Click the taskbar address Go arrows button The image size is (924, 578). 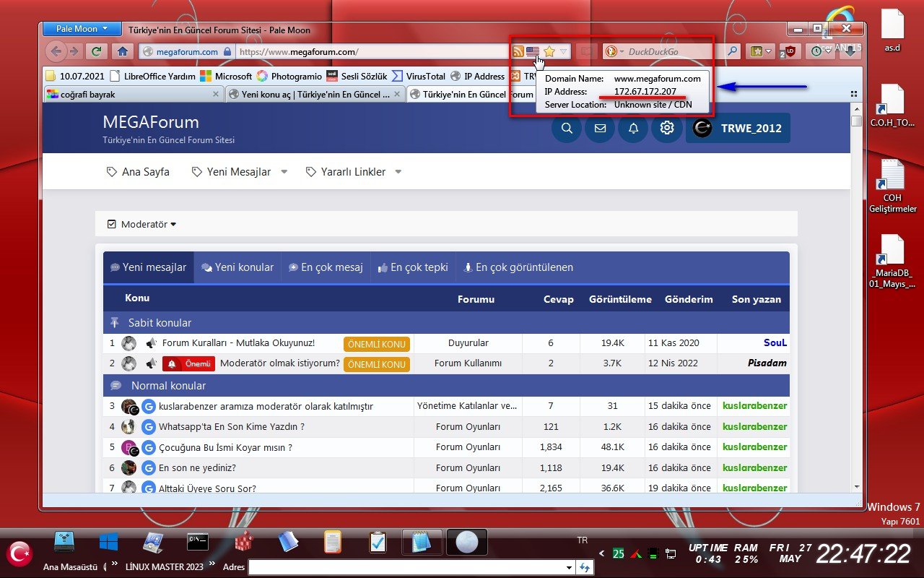click(x=585, y=568)
